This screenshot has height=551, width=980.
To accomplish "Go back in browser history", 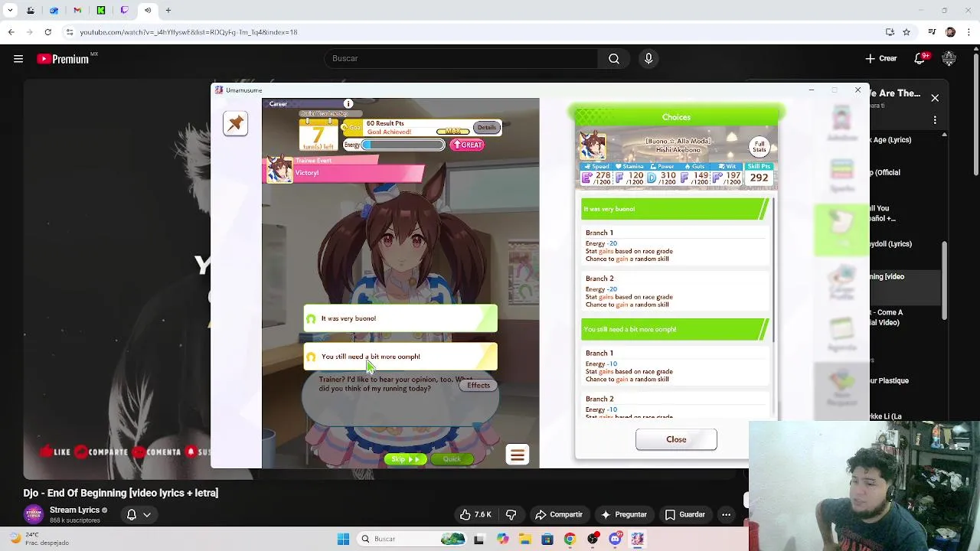I will (x=11, y=32).
